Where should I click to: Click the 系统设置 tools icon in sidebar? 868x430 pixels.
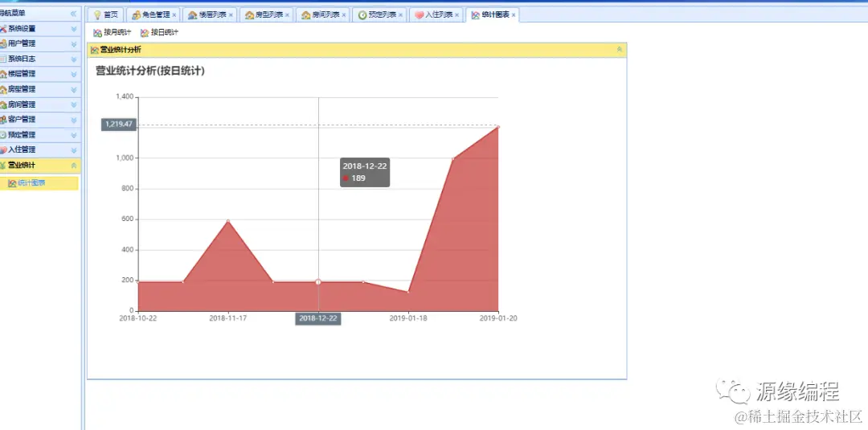(3, 29)
